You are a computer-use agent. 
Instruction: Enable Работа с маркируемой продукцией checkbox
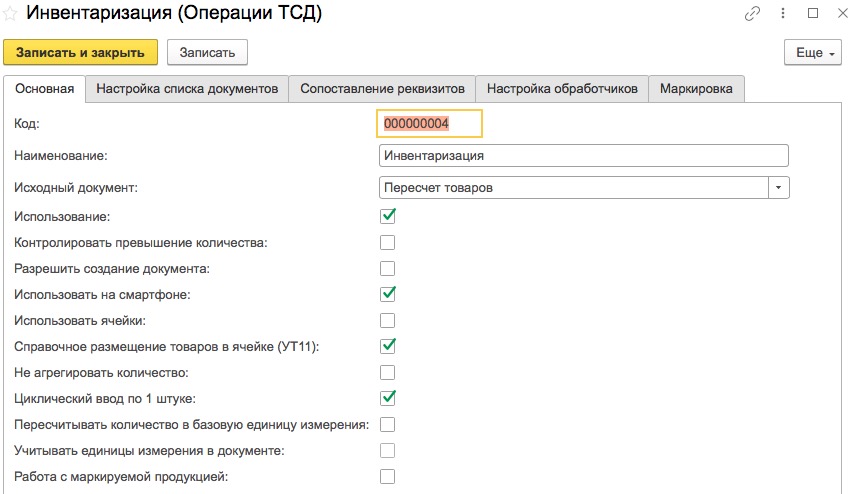click(x=388, y=477)
